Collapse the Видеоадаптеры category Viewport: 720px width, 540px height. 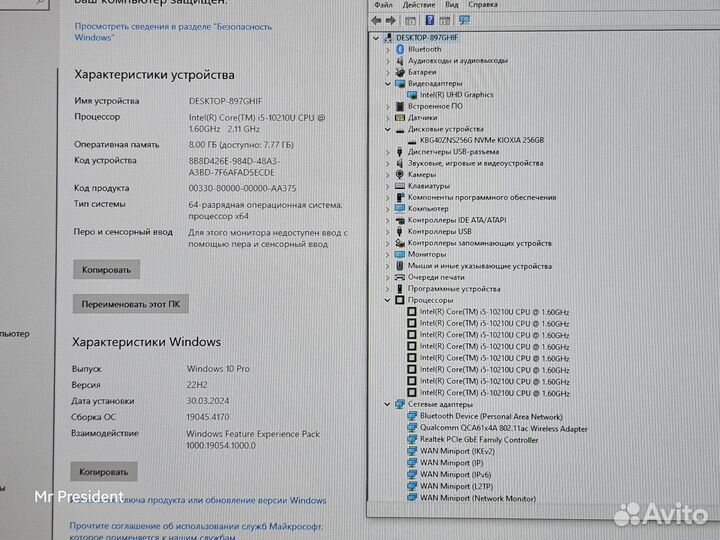pyautogui.click(x=388, y=84)
